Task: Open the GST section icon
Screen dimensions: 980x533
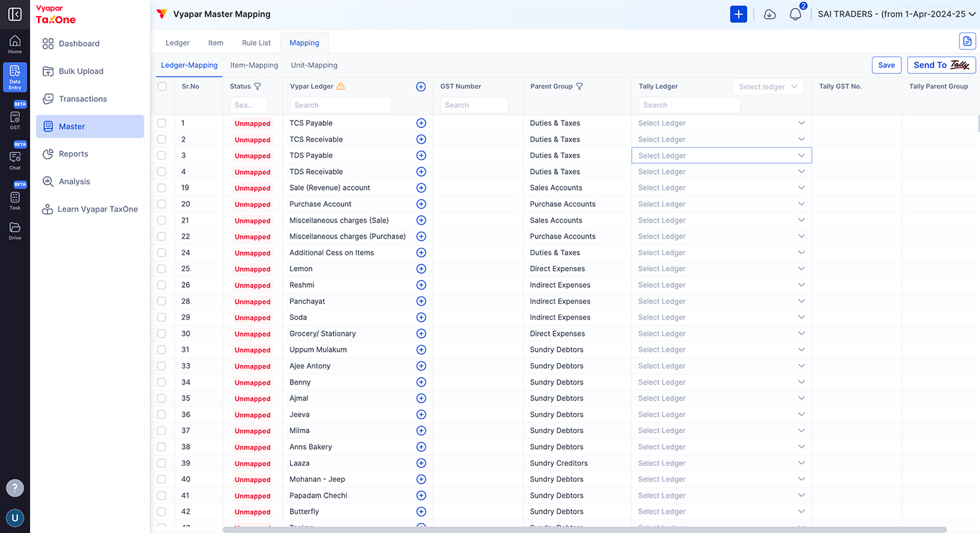Action: (15, 119)
